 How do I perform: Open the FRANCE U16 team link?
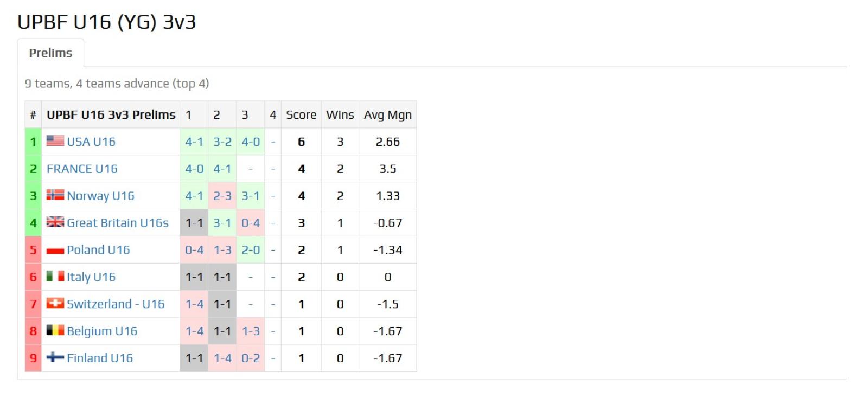82,169
